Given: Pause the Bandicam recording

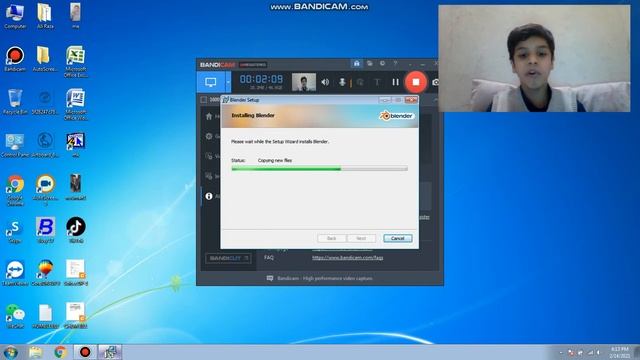Looking at the screenshot, I should point(395,82).
